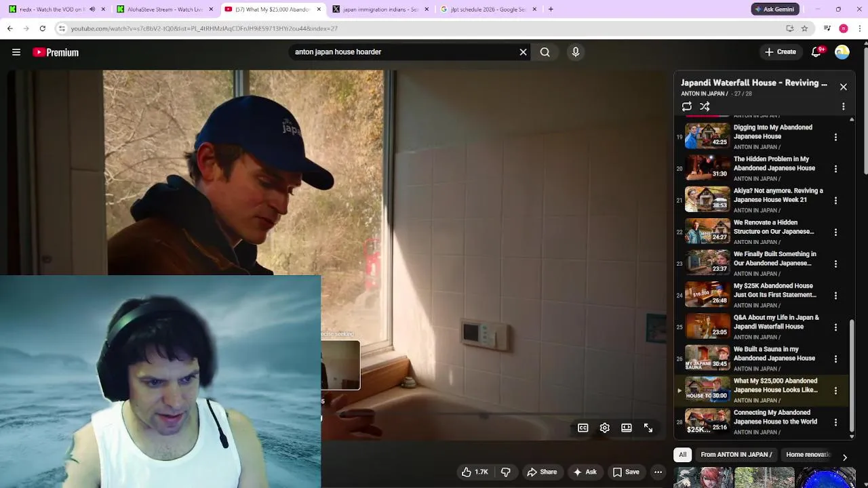Enter fullscreen mode

point(648,428)
